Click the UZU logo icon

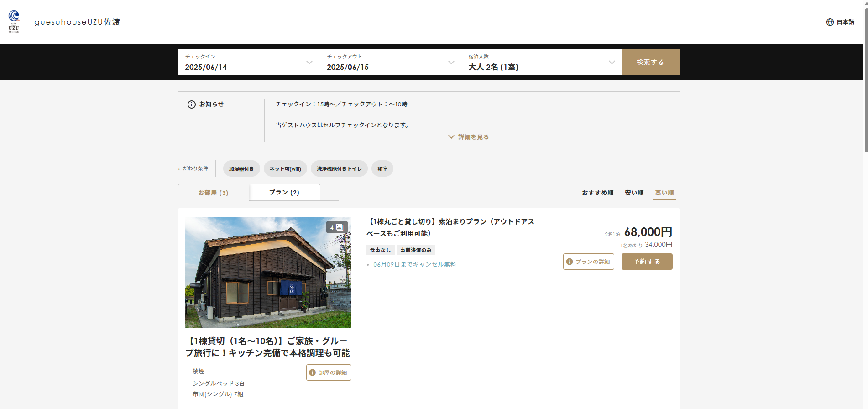[x=14, y=21]
